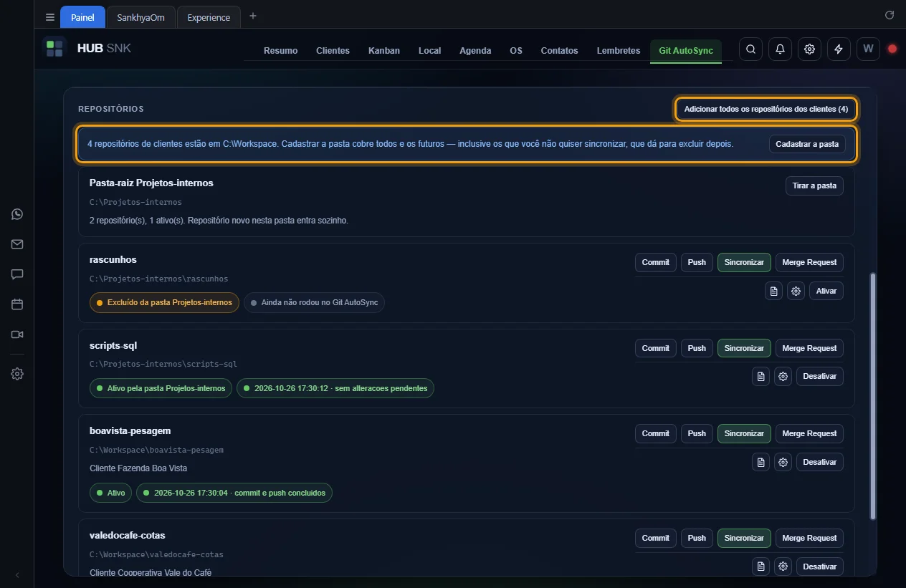Activate the rascunhos repository with Ativar
The height and width of the screenshot is (588, 906).
coord(826,291)
